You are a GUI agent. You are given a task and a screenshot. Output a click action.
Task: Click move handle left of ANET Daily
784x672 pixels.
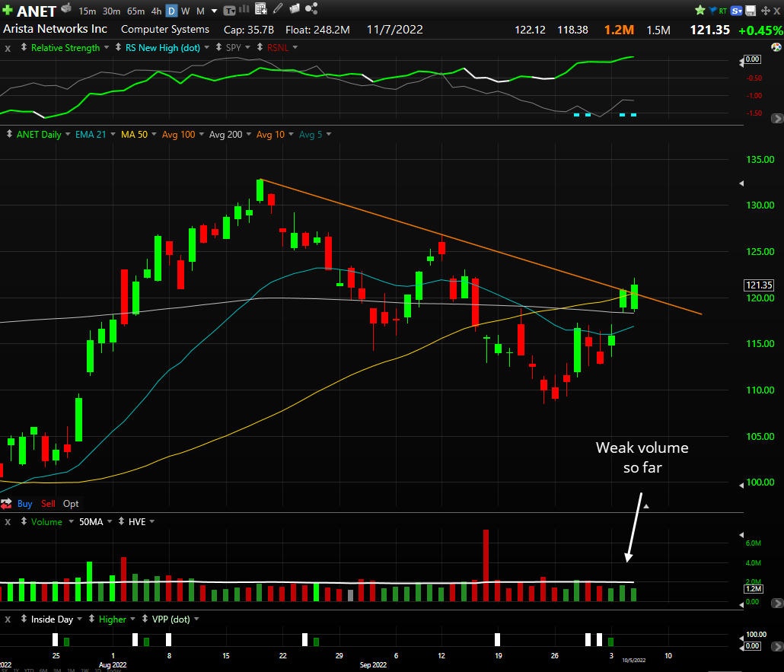(x=9, y=134)
